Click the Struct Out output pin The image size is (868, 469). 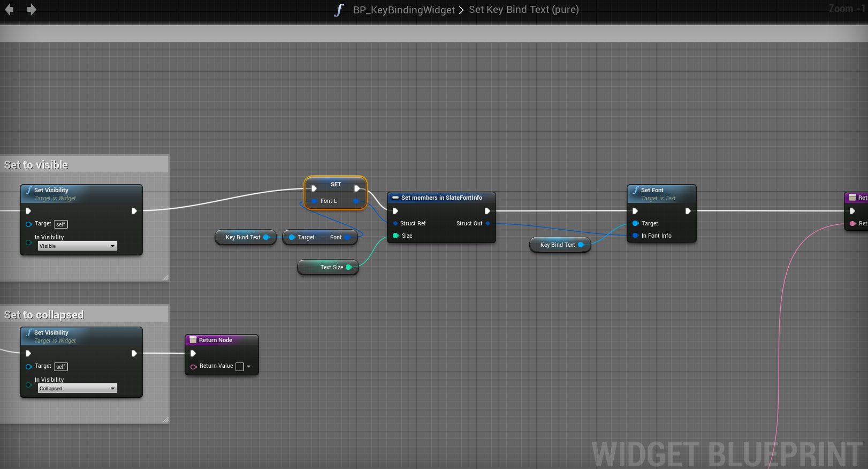coord(488,223)
